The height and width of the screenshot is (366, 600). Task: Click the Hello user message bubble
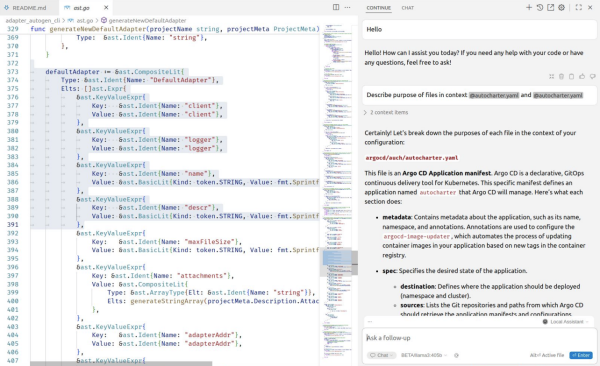pyautogui.click(x=479, y=29)
